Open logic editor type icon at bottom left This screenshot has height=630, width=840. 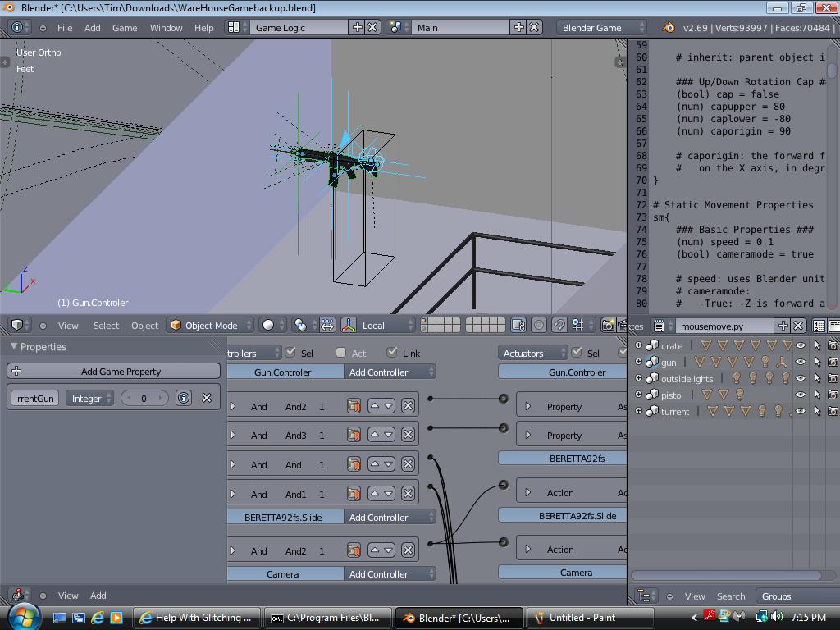click(20, 596)
